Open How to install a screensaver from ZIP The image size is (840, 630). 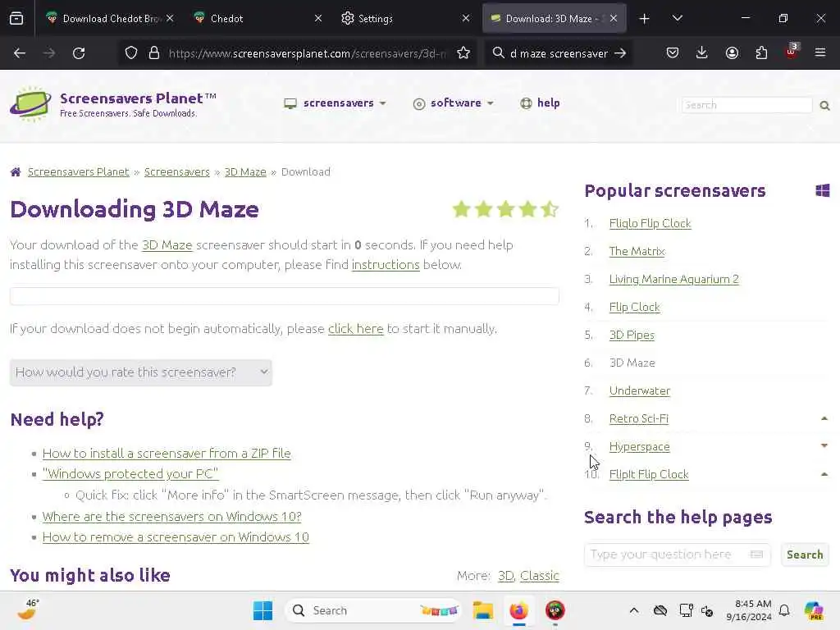(x=167, y=453)
